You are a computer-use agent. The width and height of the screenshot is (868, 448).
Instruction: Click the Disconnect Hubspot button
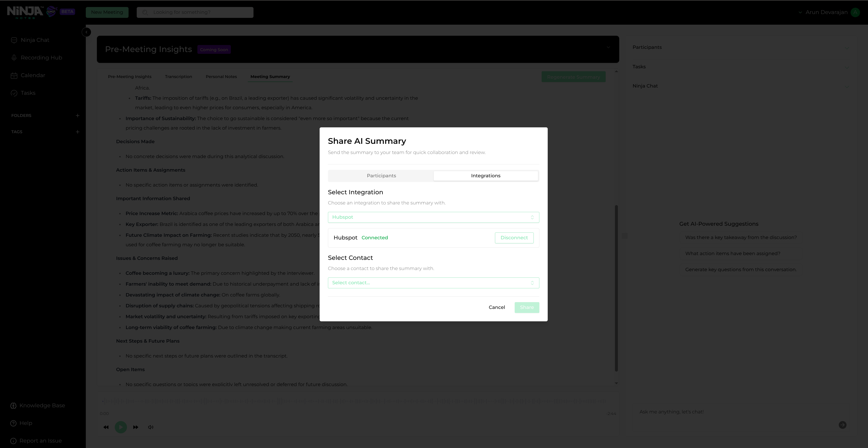point(514,238)
